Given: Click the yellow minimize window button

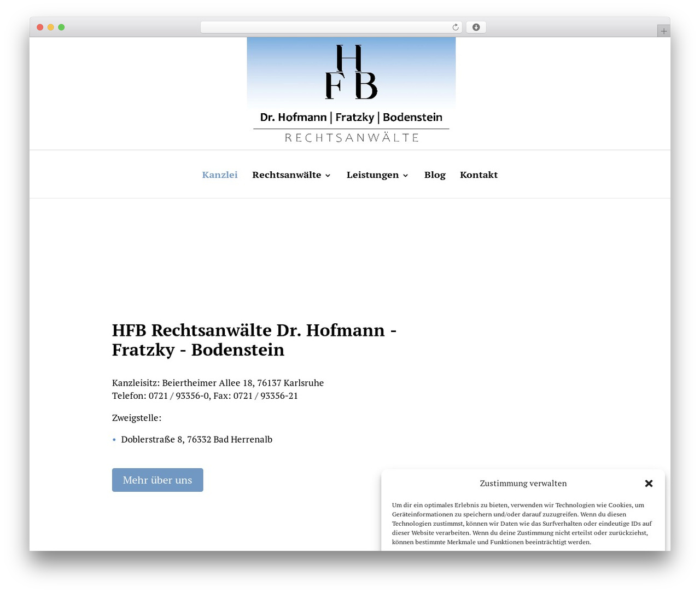Looking at the screenshot, I should click(x=51, y=27).
